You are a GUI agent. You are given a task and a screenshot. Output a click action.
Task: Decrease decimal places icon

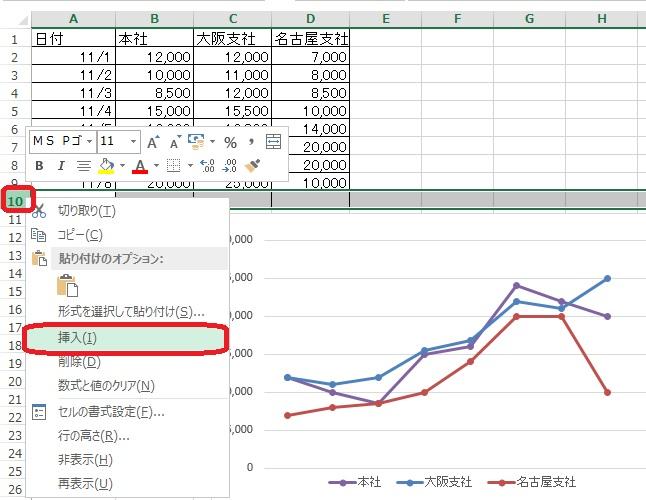(x=229, y=166)
